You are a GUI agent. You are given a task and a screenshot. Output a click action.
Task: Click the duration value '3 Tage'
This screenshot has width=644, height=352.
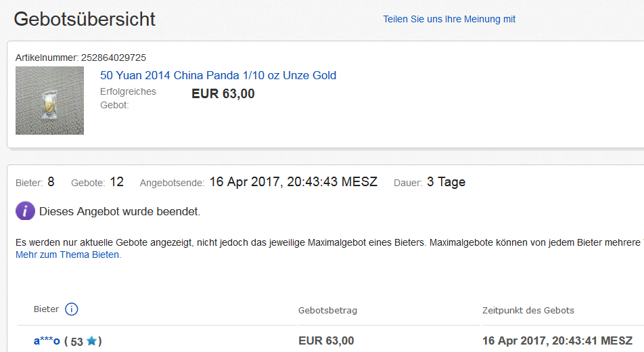point(446,182)
